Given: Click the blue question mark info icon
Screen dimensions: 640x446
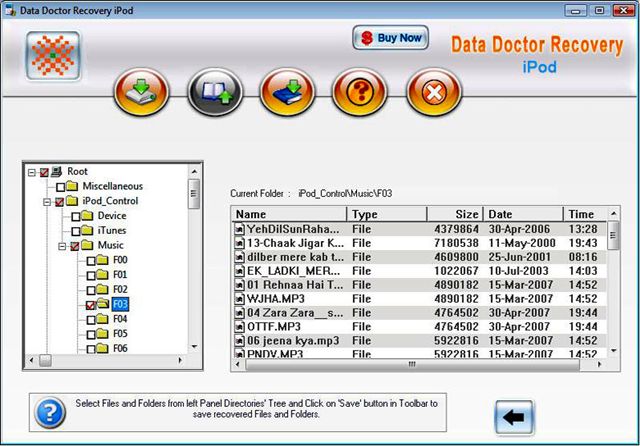Looking at the screenshot, I should tap(50, 413).
